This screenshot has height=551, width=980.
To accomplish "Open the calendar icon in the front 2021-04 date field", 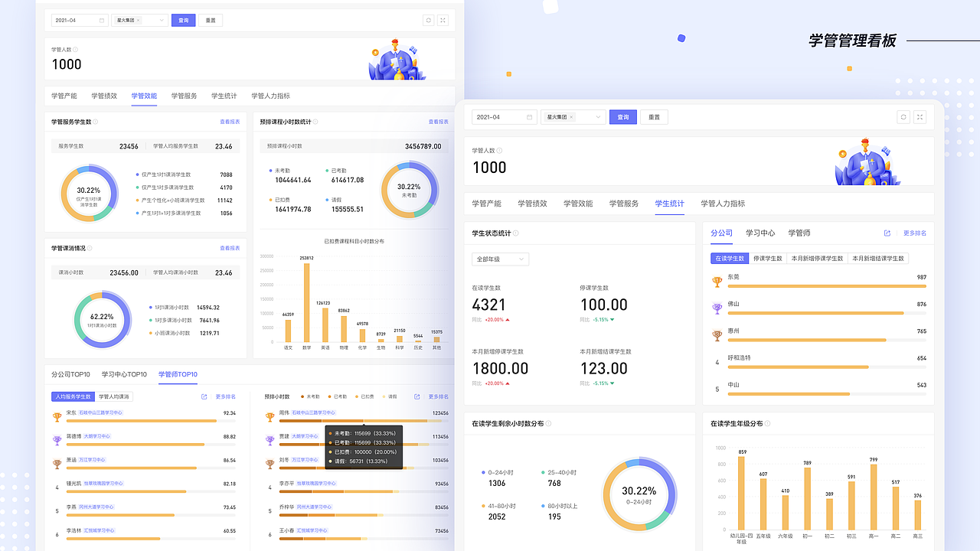I will click(x=529, y=117).
